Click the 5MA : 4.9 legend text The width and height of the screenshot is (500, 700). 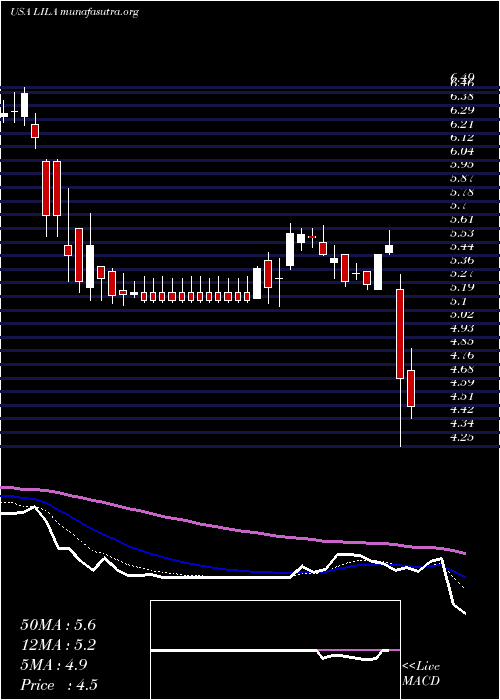click(54, 665)
